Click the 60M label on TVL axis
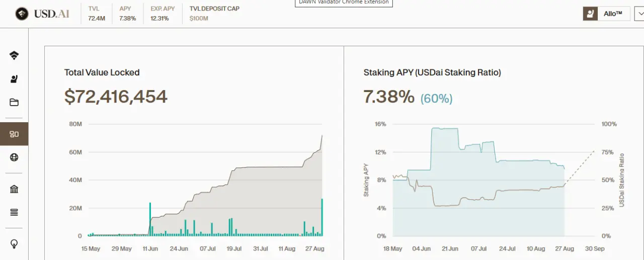The height and width of the screenshot is (260, 644). point(75,152)
